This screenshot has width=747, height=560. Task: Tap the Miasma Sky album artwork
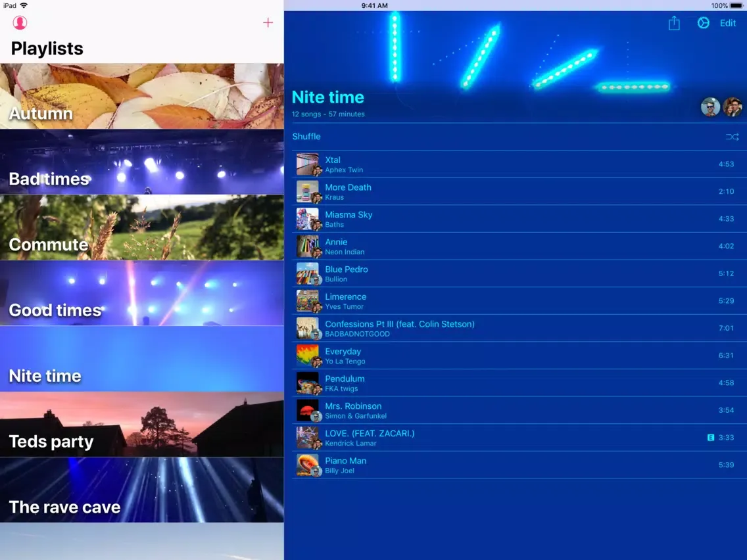click(308, 219)
